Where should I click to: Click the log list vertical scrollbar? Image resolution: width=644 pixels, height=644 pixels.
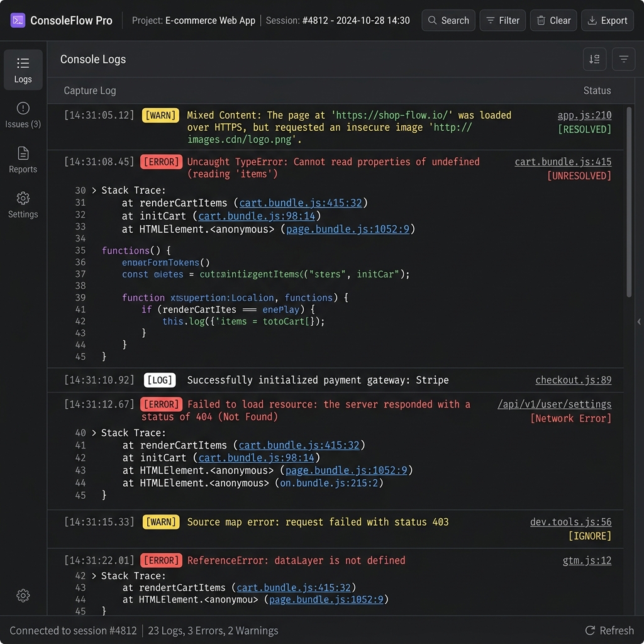[x=629, y=202]
